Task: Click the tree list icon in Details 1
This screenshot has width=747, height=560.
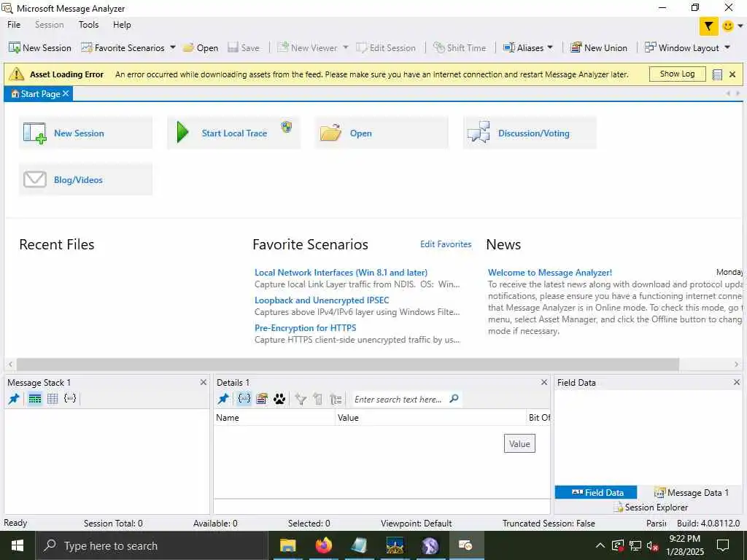Action: point(336,399)
